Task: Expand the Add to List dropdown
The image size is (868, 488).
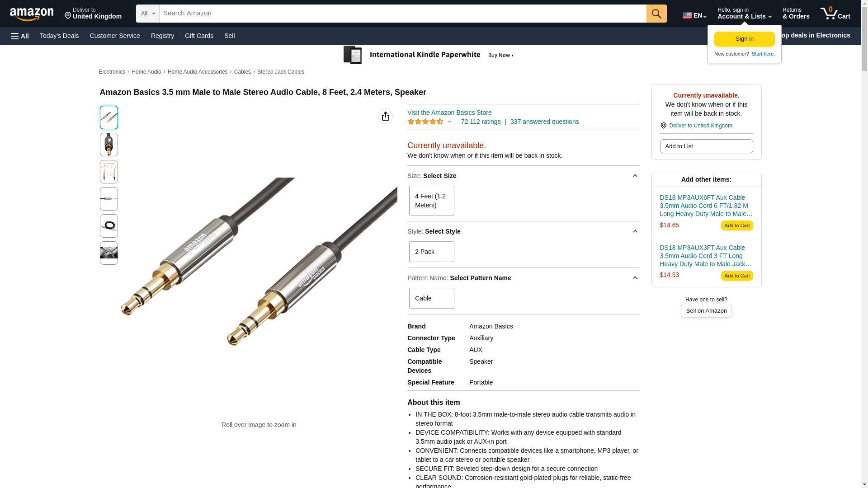Action: point(706,146)
